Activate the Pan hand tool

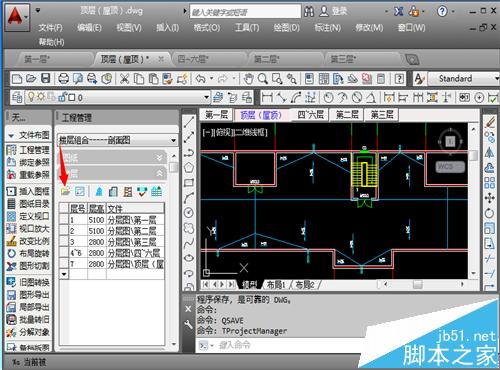(x=248, y=79)
